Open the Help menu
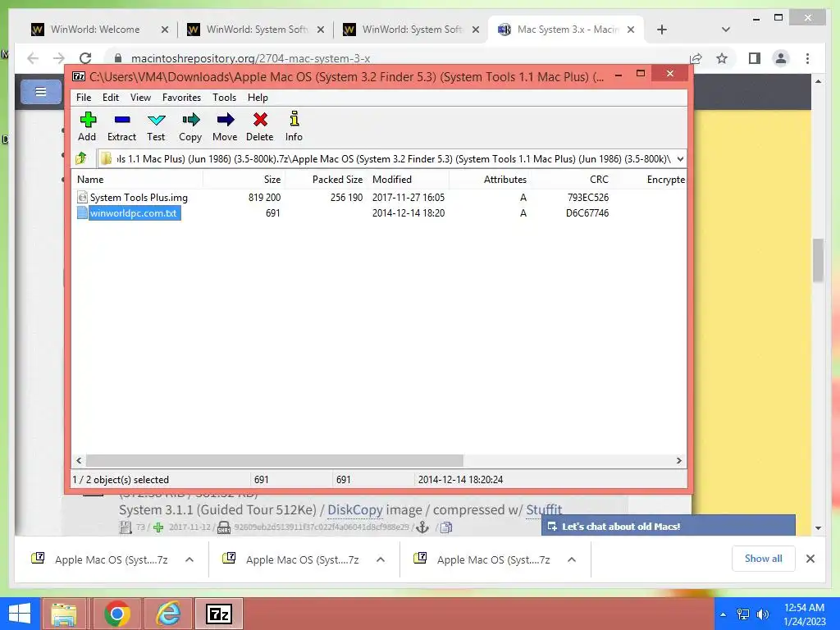Screen dimensions: 840x630 258,98
